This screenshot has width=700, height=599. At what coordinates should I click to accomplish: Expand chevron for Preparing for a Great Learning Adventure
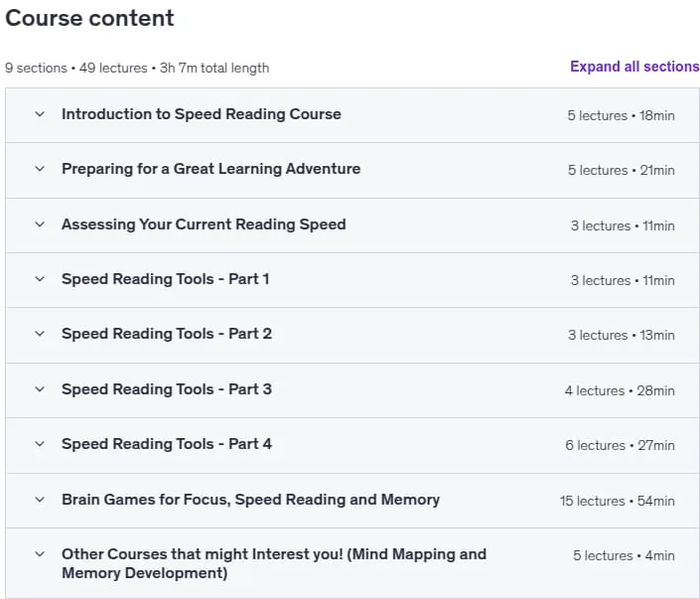(40, 169)
